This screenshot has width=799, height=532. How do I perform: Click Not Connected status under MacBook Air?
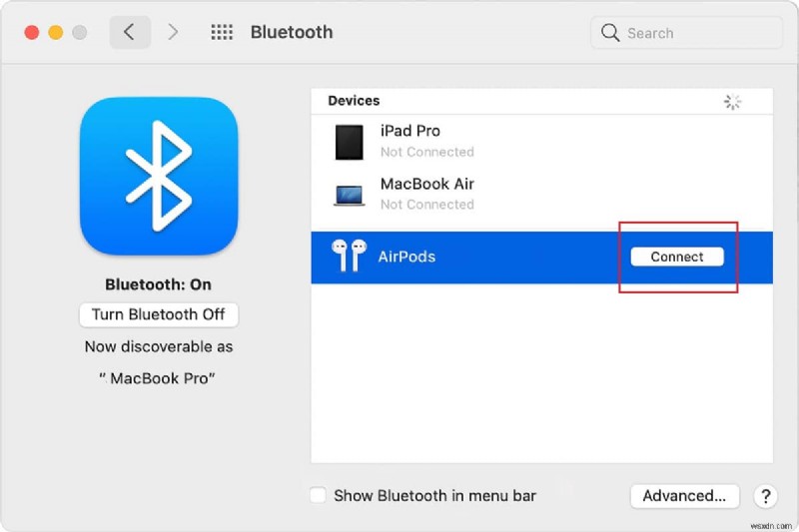click(427, 205)
